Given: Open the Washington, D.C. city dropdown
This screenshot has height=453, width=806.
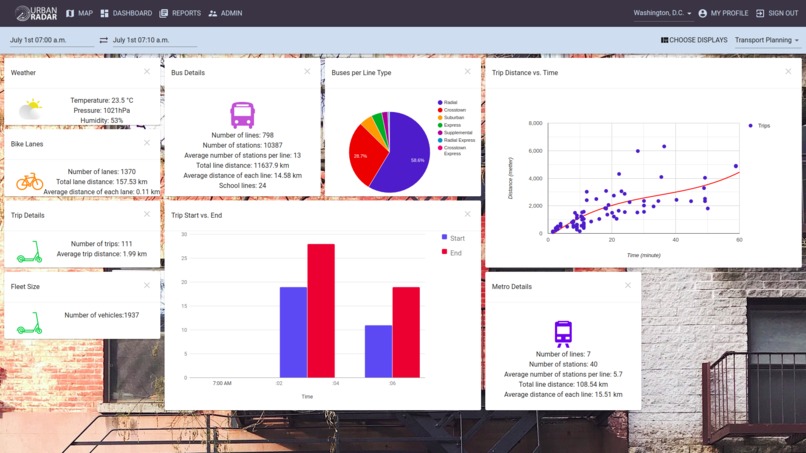Looking at the screenshot, I should click(662, 13).
